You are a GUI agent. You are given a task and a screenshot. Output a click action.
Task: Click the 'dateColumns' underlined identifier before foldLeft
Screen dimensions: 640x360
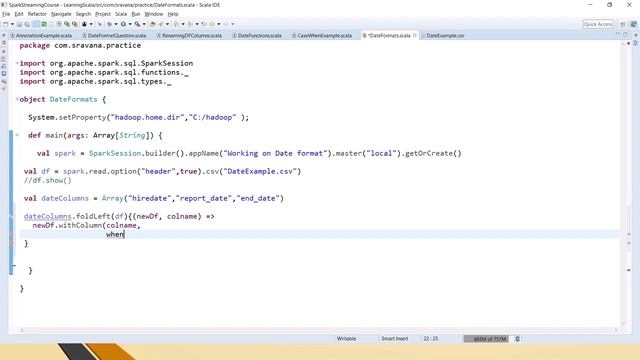(x=47, y=216)
